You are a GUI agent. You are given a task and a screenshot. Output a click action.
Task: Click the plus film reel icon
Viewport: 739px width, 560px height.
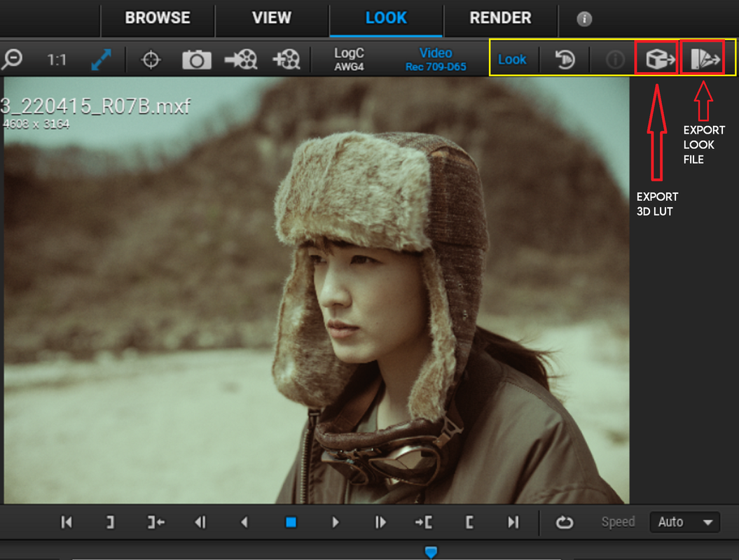pyautogui.click(x=286, y=59)
